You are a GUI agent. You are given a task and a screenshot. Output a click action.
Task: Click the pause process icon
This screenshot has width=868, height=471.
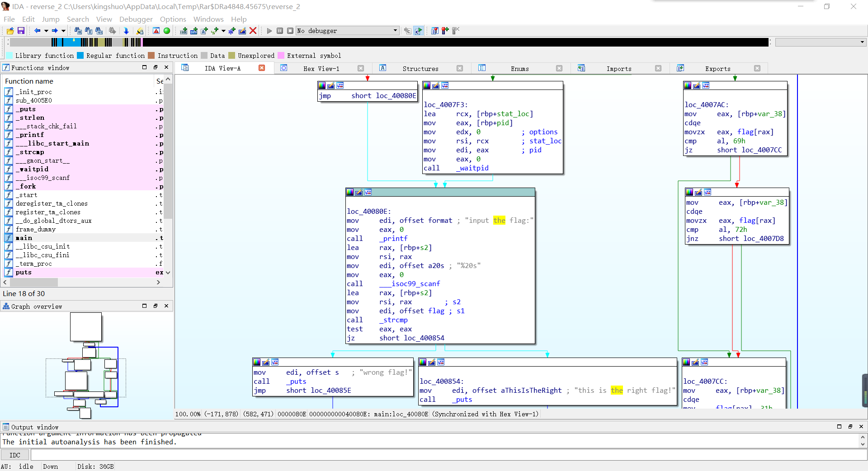point(280,31)
